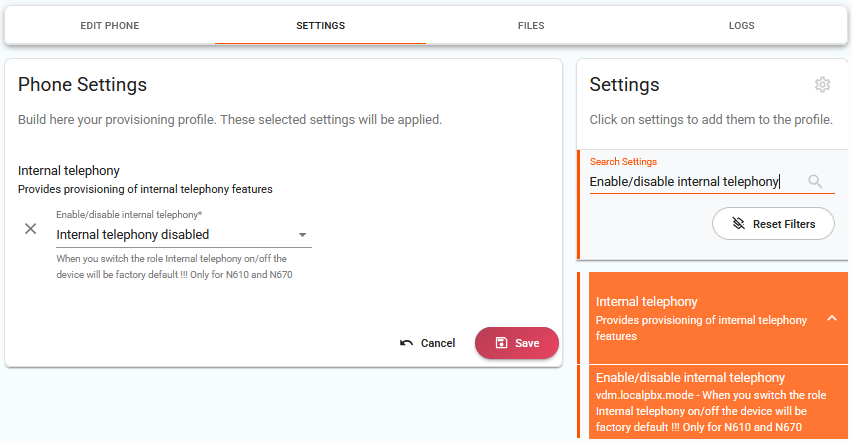Open the Files tab

[531, 25]
